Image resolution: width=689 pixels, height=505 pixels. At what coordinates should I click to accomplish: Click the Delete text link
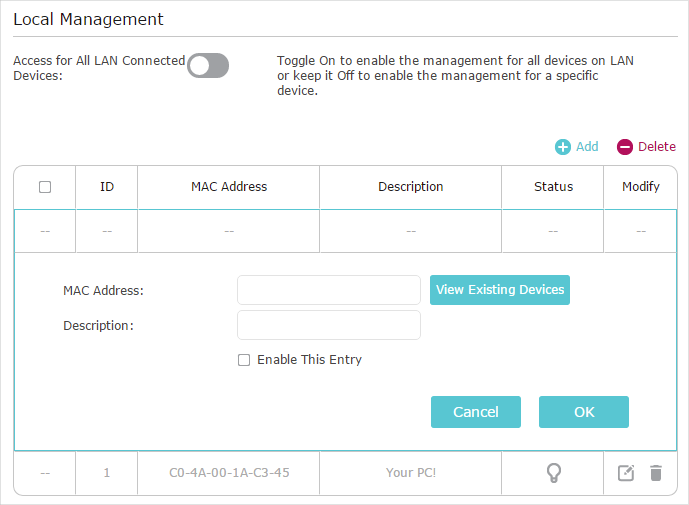coord(656,146)
